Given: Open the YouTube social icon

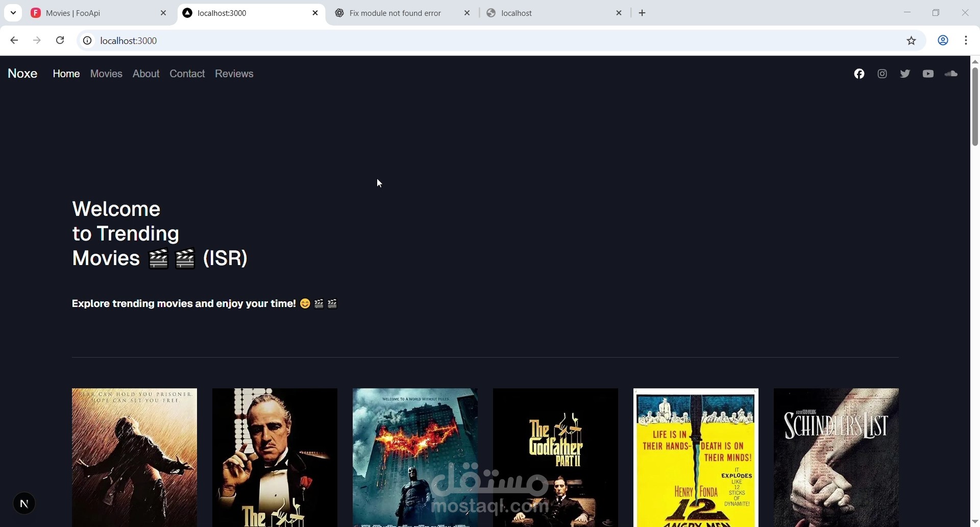Looking at the screenshot, I should (928, 74).
